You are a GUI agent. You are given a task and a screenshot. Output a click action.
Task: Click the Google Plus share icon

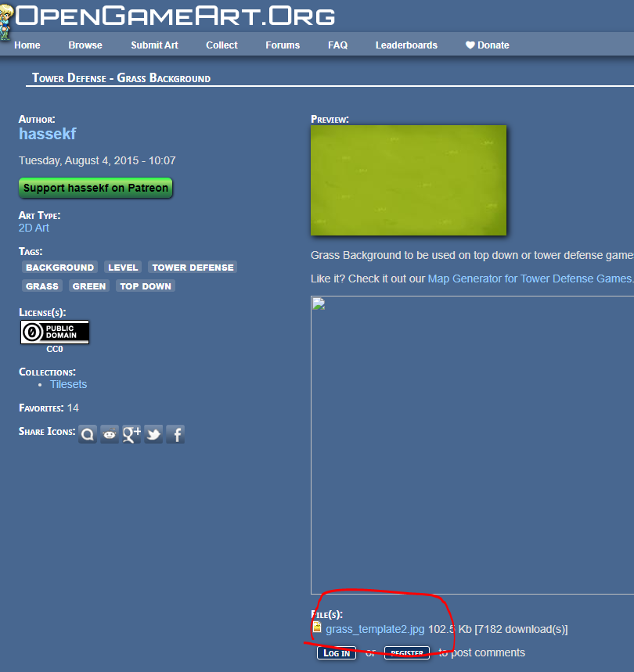pos(131,434)
